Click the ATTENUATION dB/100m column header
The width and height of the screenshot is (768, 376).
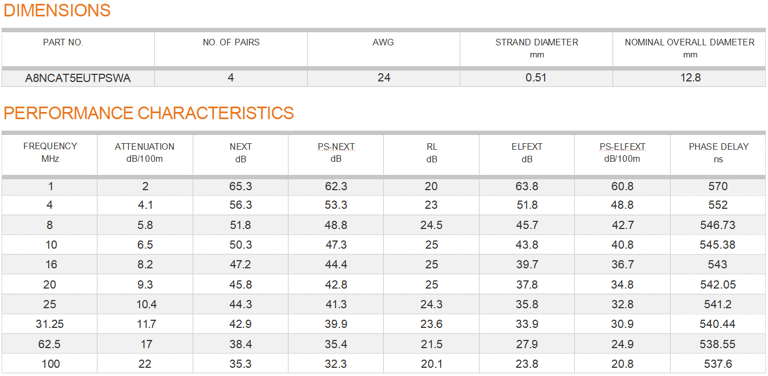click(144, 153)
